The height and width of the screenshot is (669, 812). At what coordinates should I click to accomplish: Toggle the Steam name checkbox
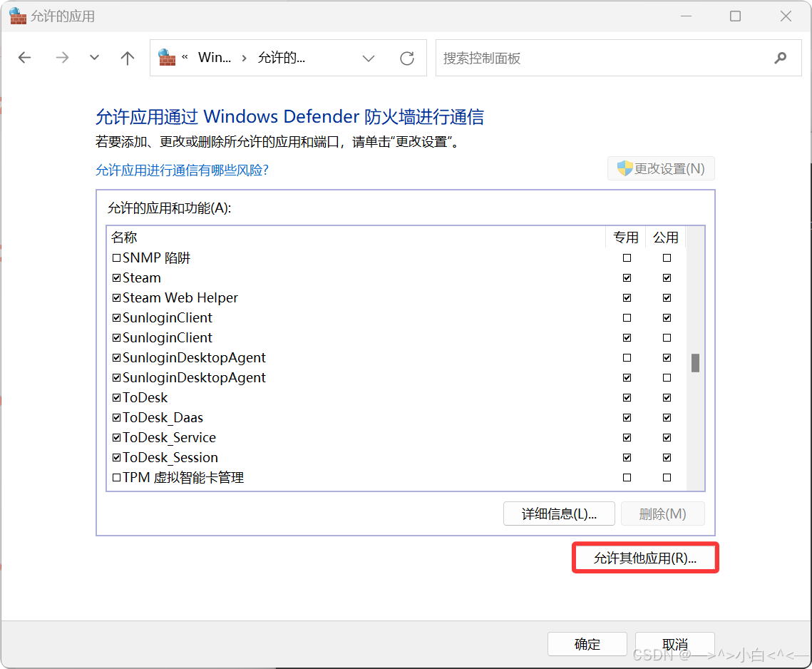116,277
